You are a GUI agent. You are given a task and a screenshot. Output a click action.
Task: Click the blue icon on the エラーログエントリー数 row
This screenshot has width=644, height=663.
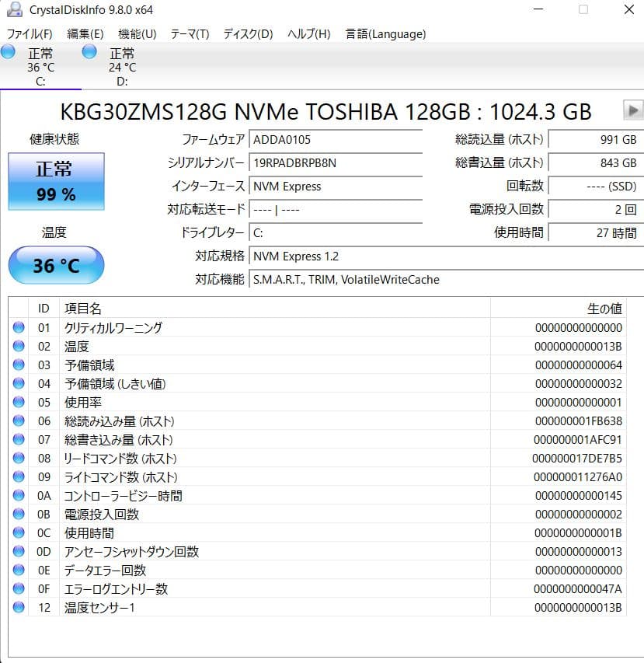[18, 589]
